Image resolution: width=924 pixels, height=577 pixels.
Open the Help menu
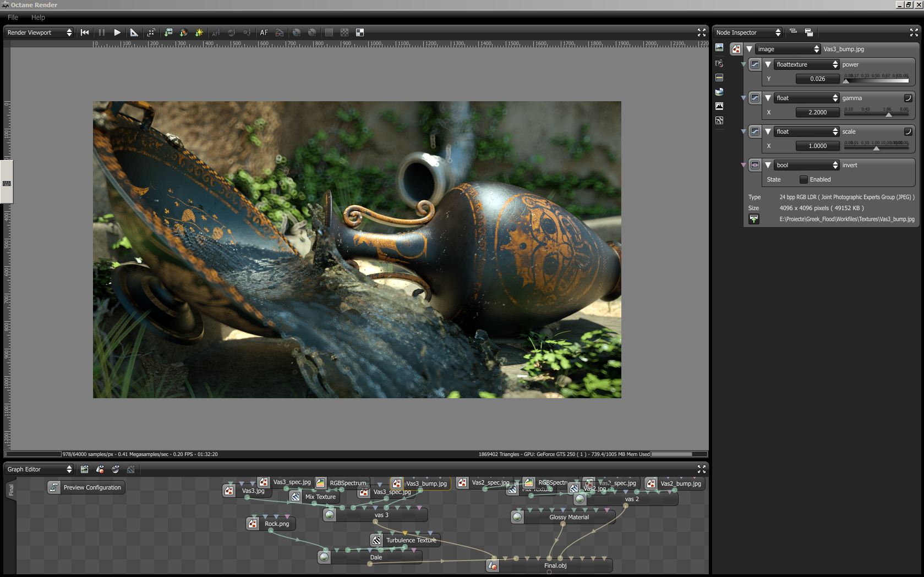[38, 17]
